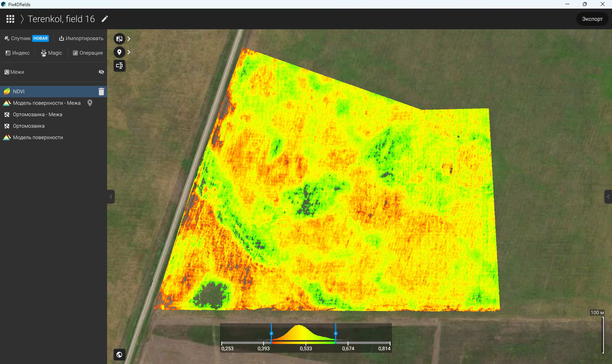
Task: Click the Импортировать button
Action: pyautogui.click(x=81, y=38)
